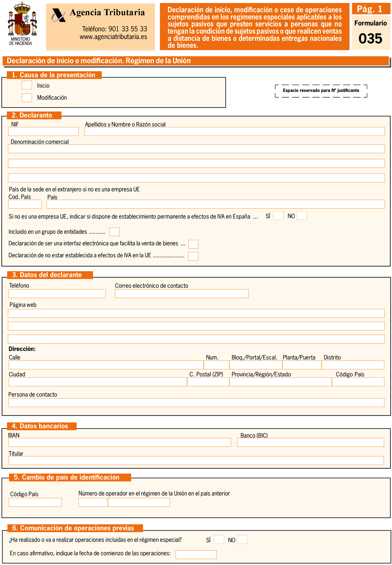Screen dimensions: 392x565
Task: Click the Banco (BIC) field
Action: [311, 442]
